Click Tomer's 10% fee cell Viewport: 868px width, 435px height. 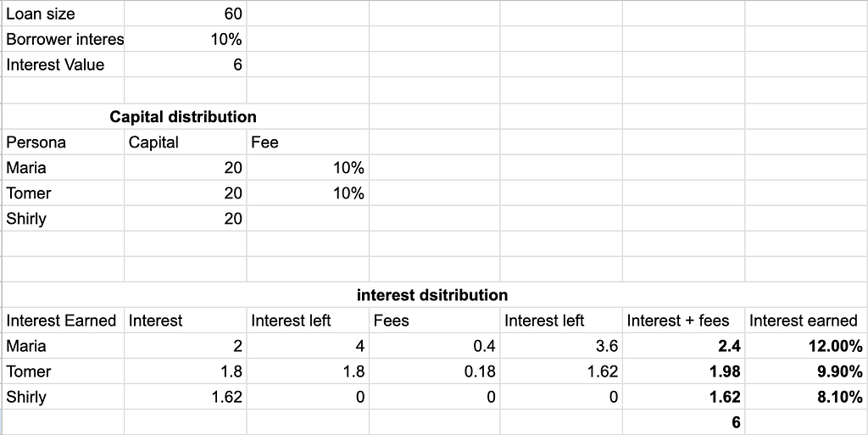coord(308,193)
